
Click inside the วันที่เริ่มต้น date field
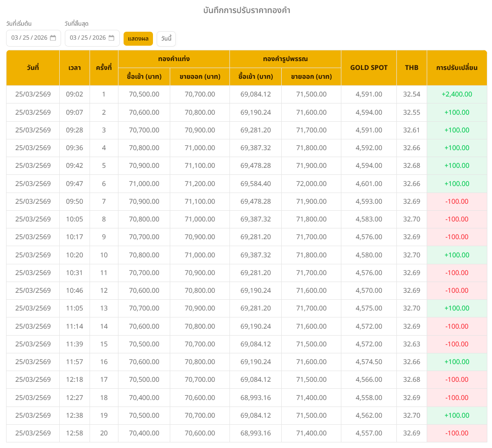29,38
